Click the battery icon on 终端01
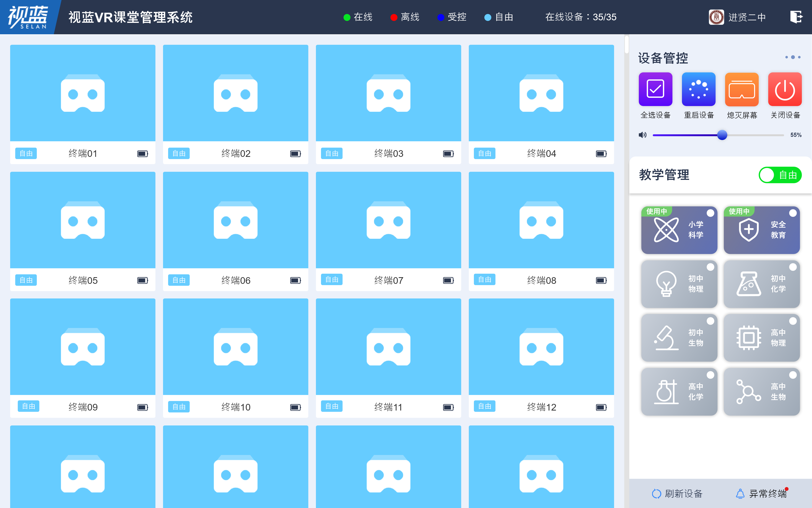The height and width of the screenshot is (508, 812). (x=143, y=154)
